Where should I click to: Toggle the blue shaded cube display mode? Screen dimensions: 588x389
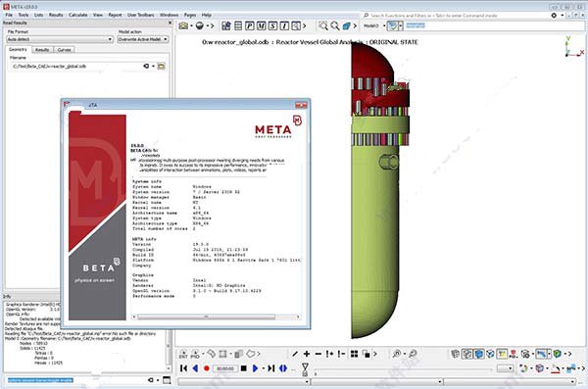coord(479,354)
